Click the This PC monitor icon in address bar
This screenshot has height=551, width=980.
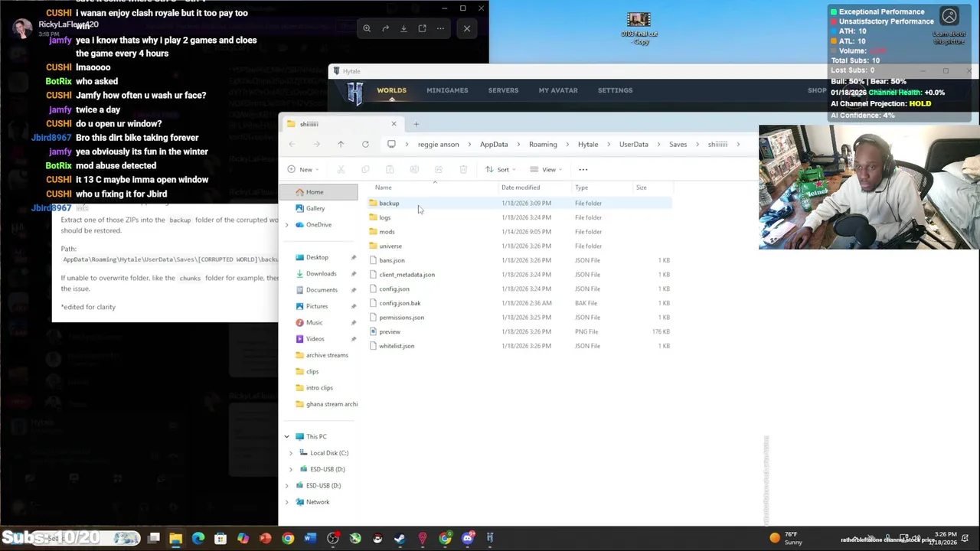[391, 144]
